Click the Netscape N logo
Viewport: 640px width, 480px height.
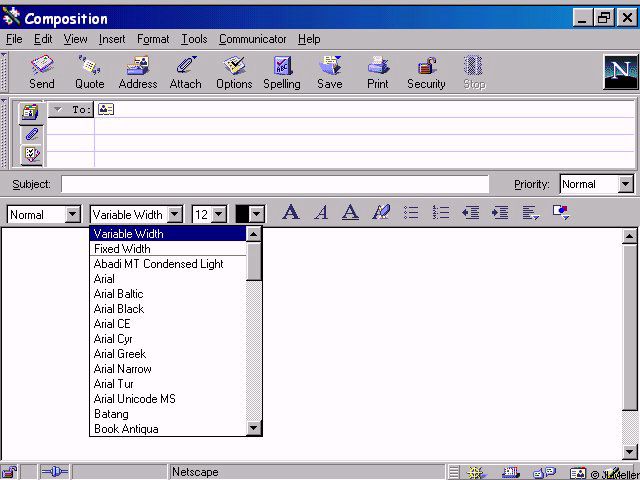coord(620,72)
